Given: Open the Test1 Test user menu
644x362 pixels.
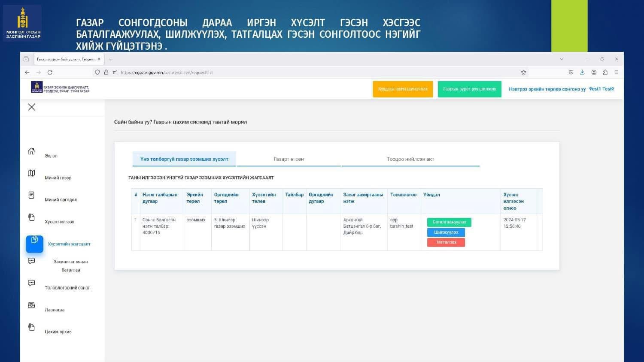Looking at the screenshot, I should 601,89.
